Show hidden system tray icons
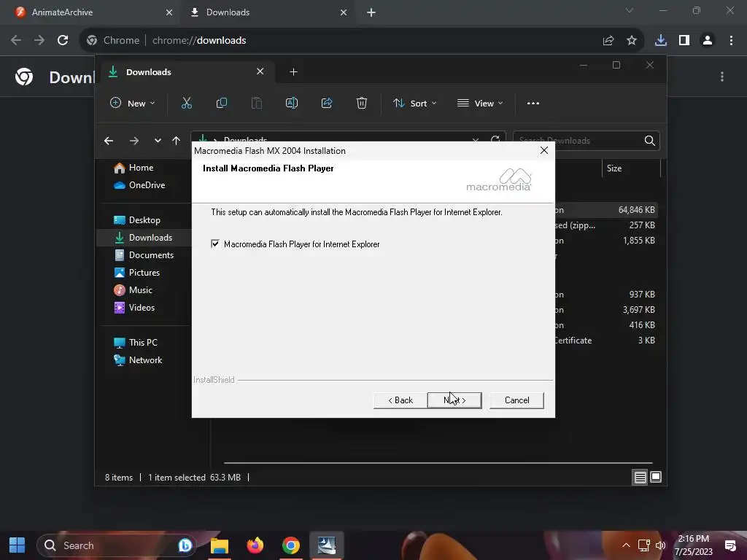 tap(626, 545)
